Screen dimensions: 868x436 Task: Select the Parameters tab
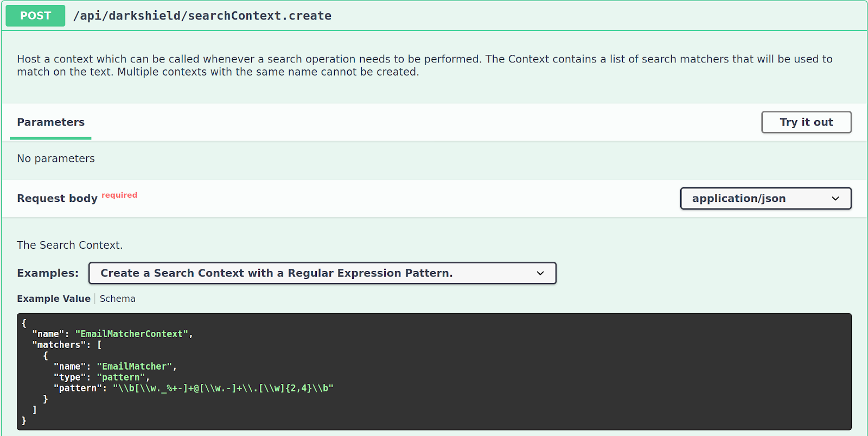point(50,123)
